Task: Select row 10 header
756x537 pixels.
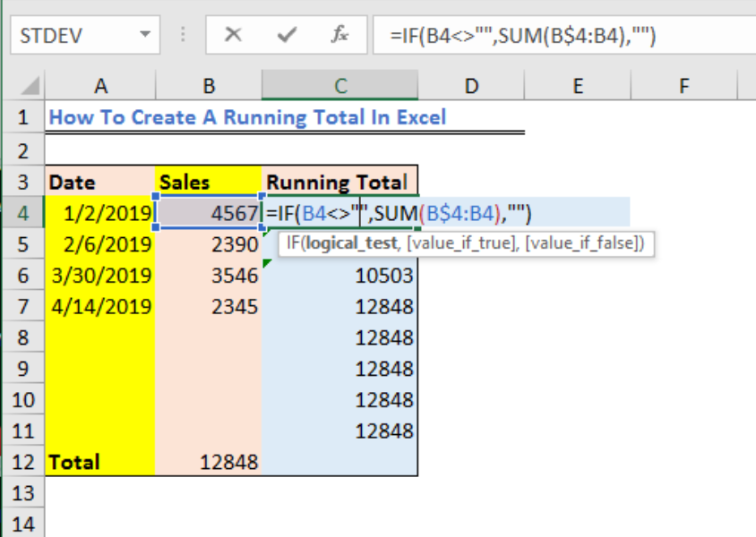Action: tap(23, 400)
